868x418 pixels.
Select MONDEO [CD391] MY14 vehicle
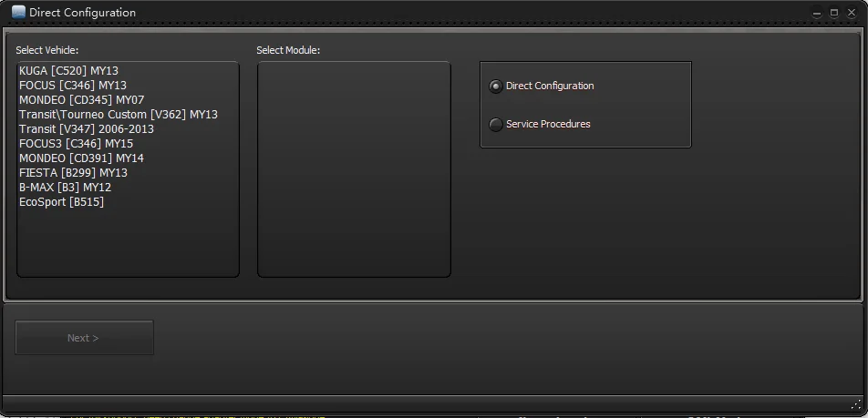(81, 158)
